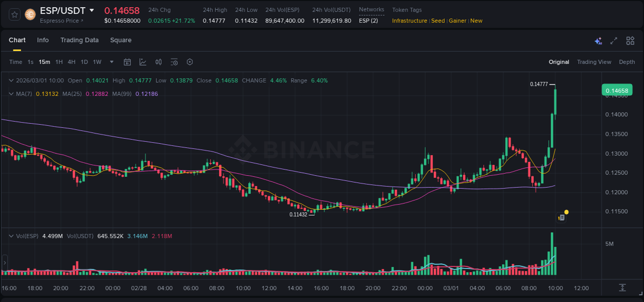Collapse the OHLC info panel chevron
This screenshot has width=644, height=302.
click(x=11, y=80)
